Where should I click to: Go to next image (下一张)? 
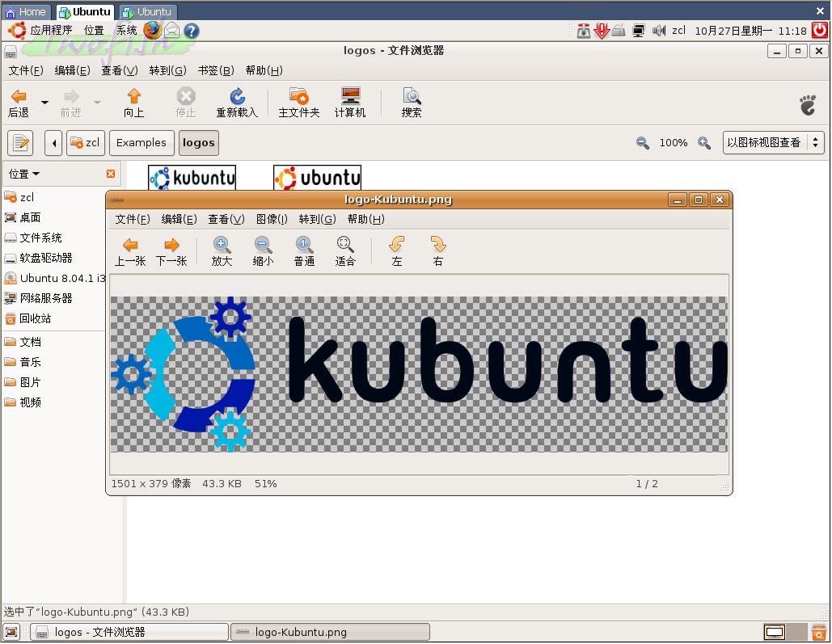click(171, 251)
